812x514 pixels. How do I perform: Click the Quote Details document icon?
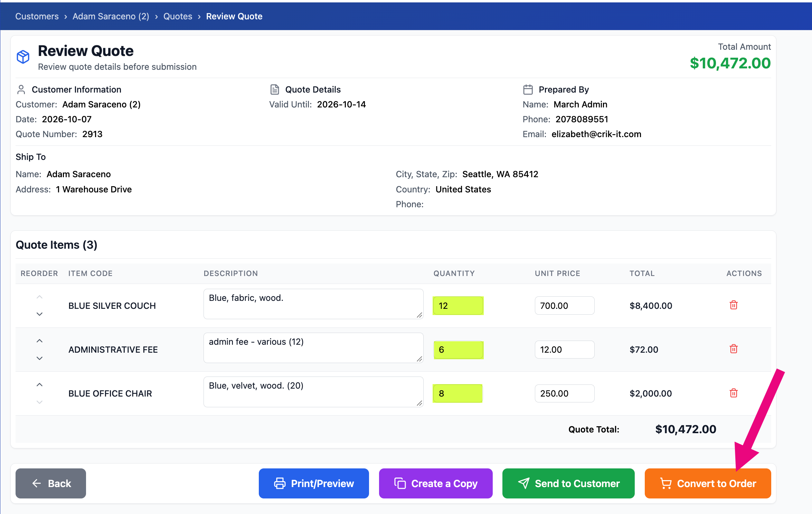point(275,90)
